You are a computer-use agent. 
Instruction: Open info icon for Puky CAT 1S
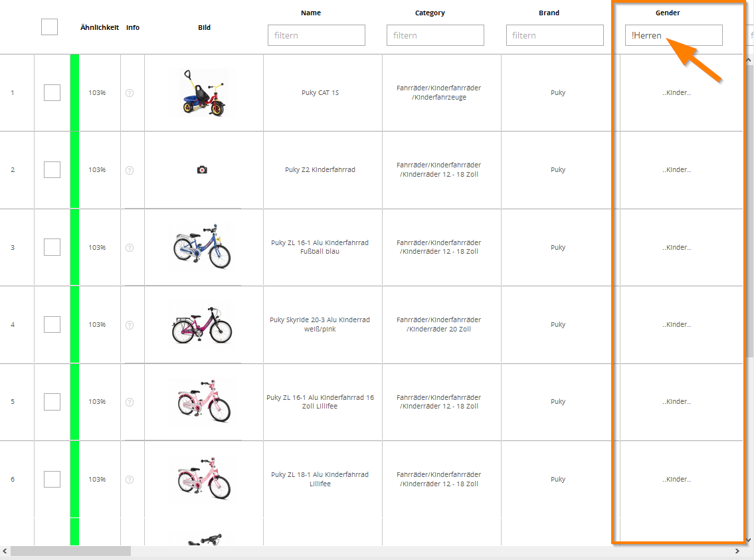(130, 93)
